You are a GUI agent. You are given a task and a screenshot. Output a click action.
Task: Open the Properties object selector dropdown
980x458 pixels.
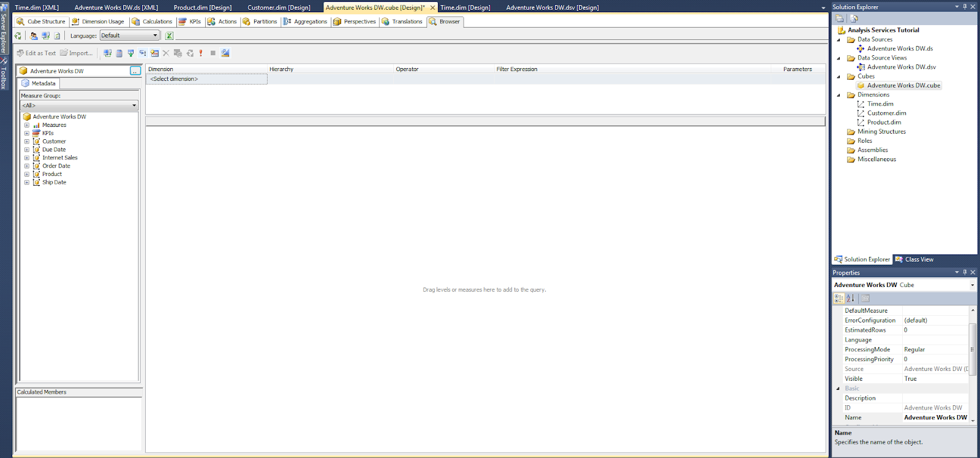coord(972,285)
